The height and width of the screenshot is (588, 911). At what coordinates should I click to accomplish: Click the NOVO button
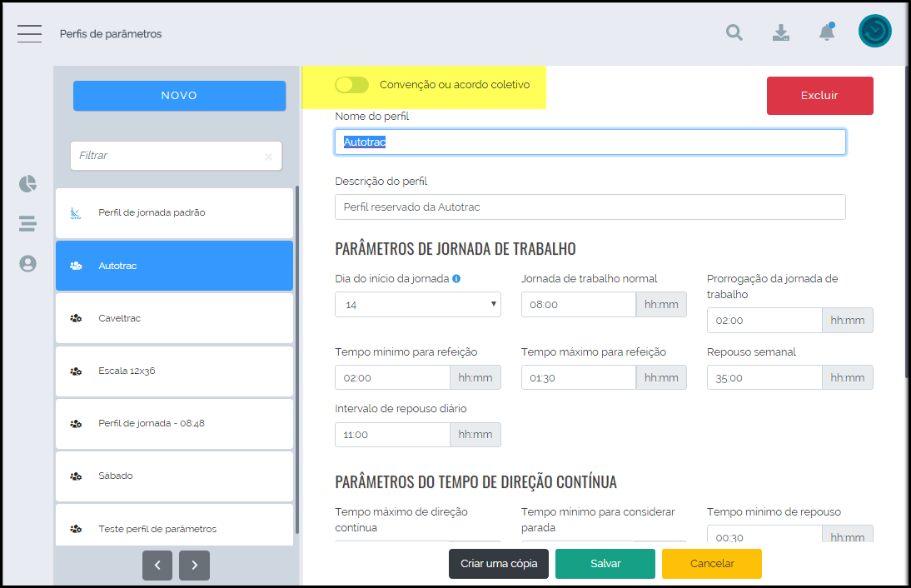179,95
